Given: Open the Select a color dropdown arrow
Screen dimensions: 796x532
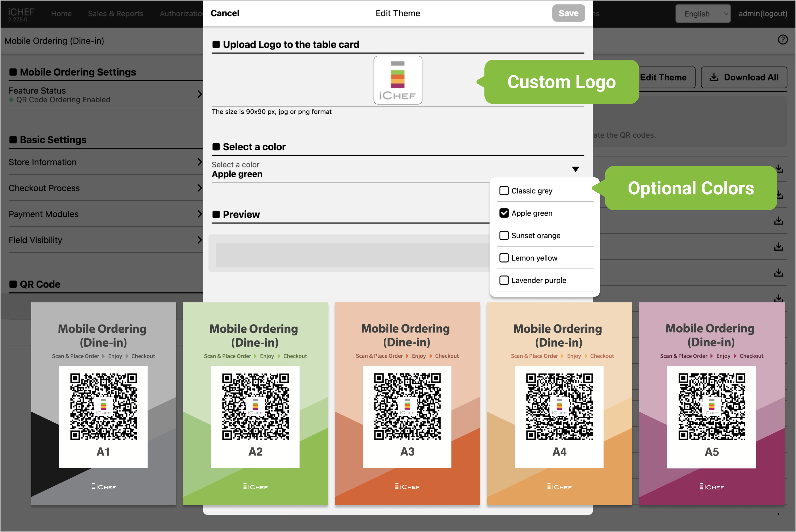Looking at the screenshot, I should pyautogui.click(x=575, y=169).
